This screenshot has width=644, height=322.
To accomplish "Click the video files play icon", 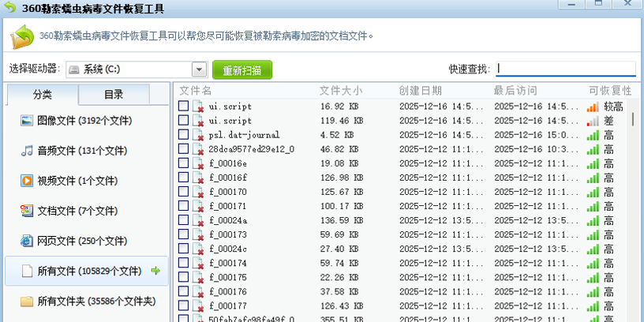I will click(27, 181).
